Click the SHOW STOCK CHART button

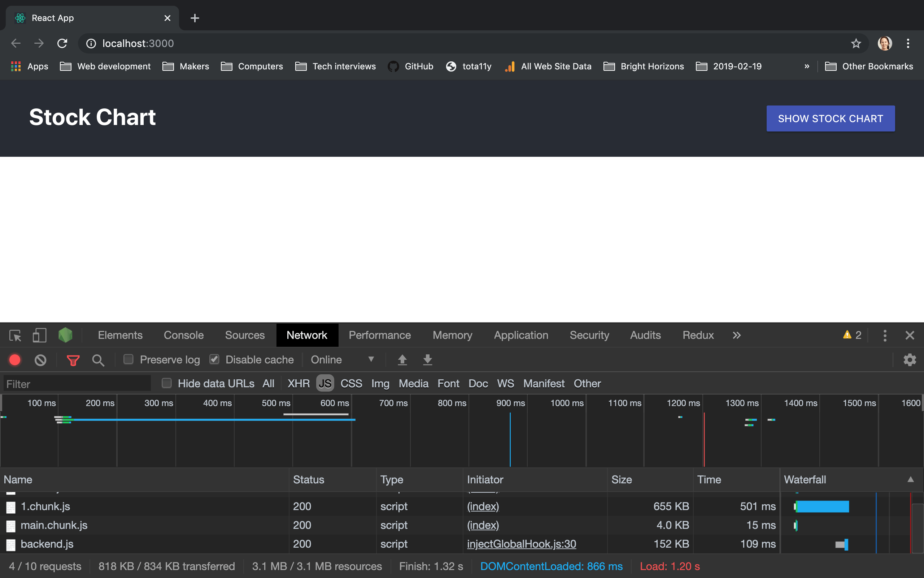[831, 118]
